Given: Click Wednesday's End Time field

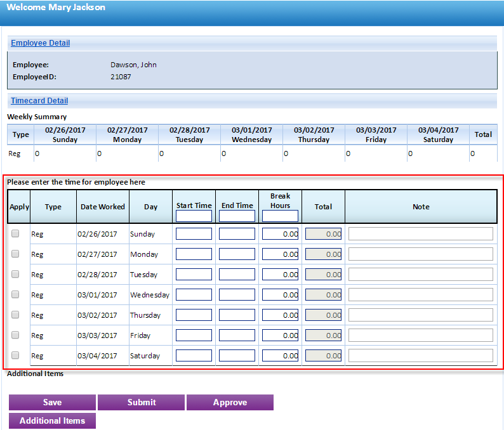Looking at the screenshot, I should [x=237, y=294].
